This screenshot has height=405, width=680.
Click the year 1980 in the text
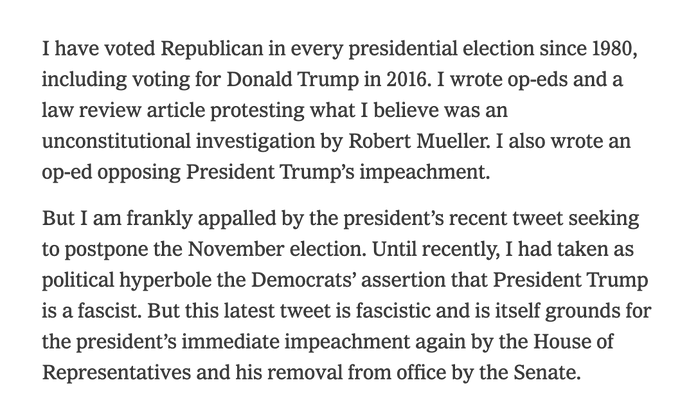(611, 49)
